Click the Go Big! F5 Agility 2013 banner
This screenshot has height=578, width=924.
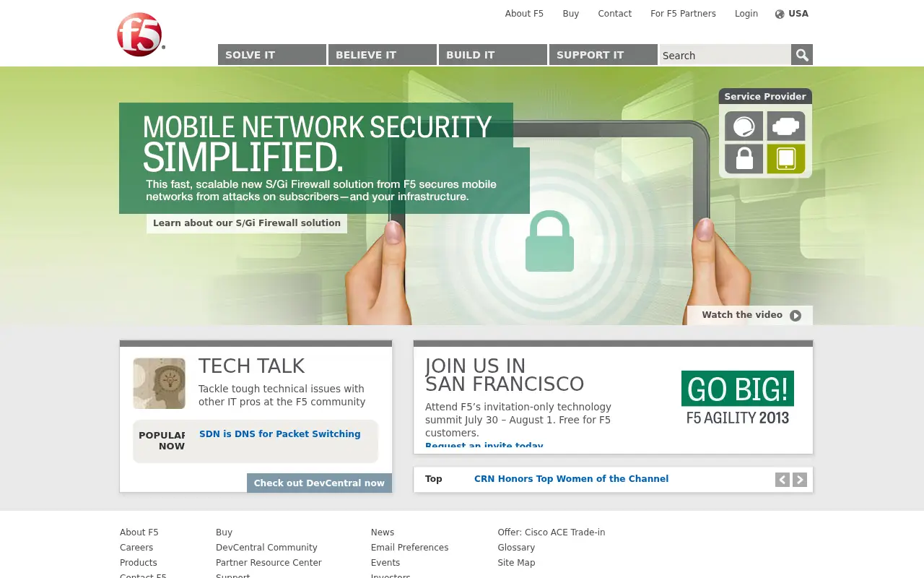pyautogui.click(x=738, y=398)
